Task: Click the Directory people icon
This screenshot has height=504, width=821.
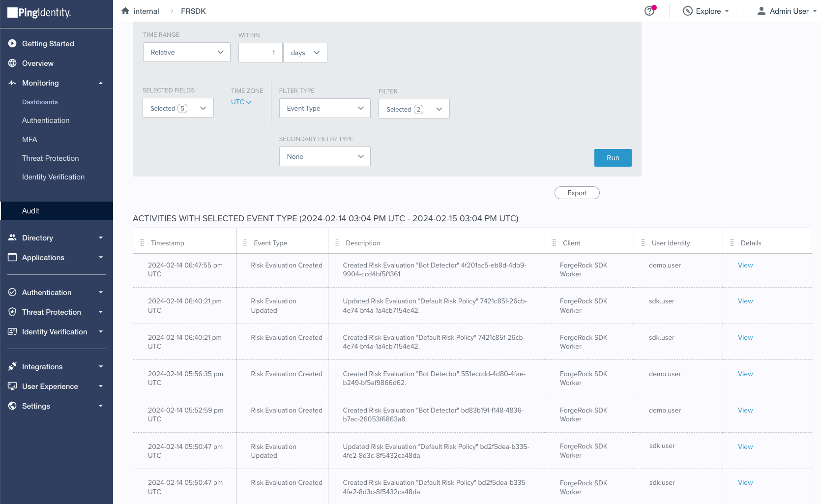Action: (12, 237)
